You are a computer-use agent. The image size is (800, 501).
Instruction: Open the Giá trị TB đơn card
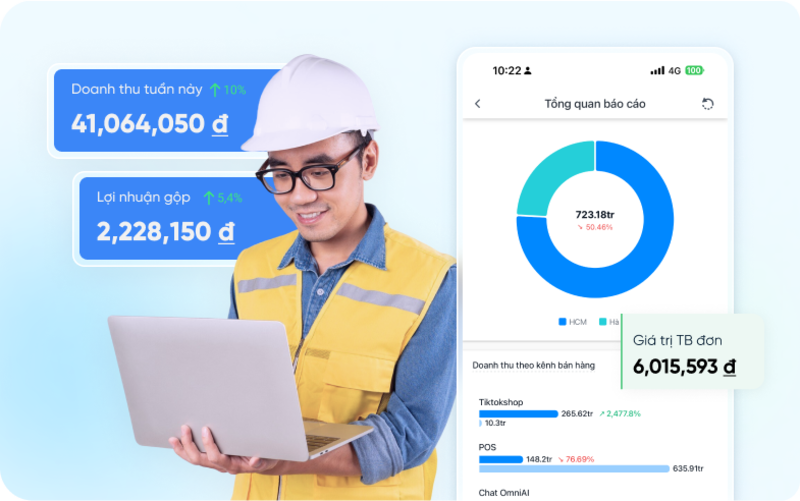click(x=692, y=352)
